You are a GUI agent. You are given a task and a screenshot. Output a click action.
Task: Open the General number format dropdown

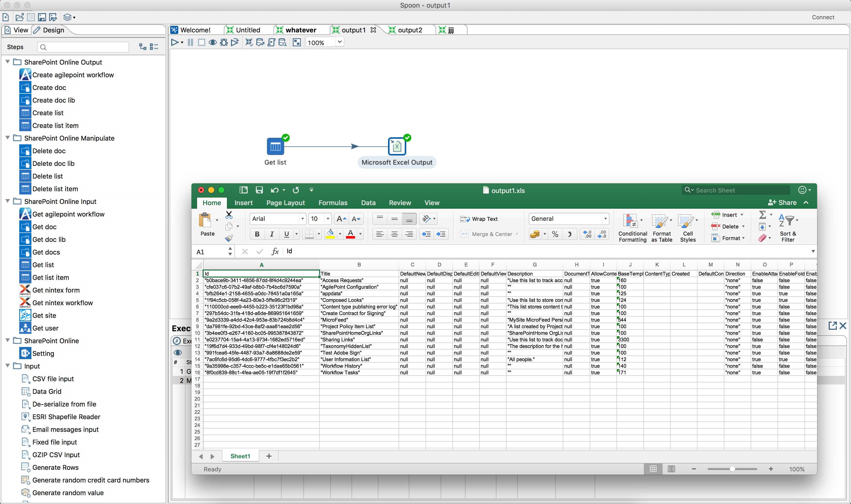click(x=605, y=219)
